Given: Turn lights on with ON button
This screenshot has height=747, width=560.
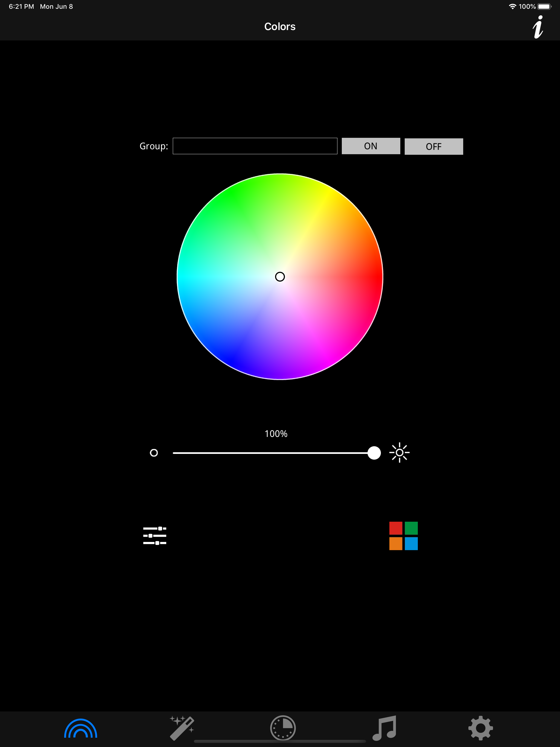Looking at the screenshot, I should (371, 146).
